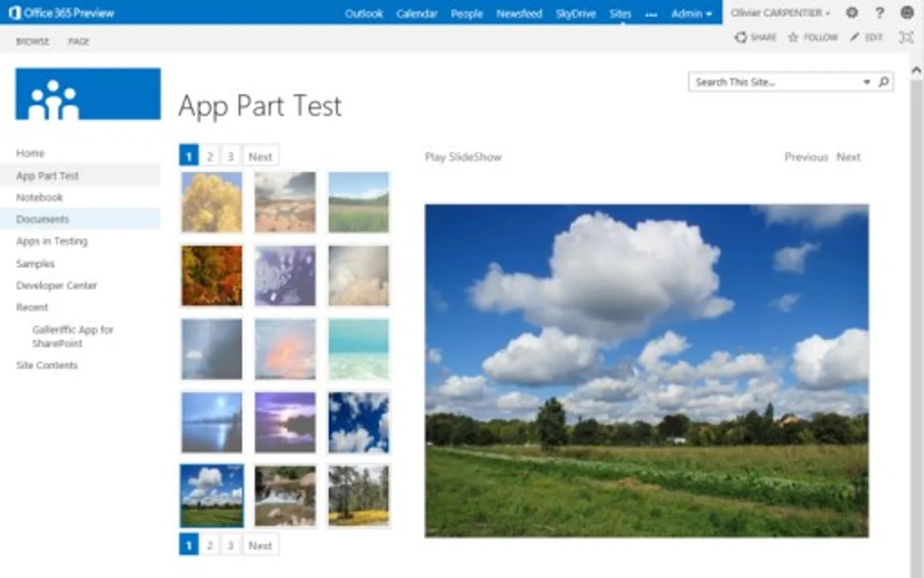Click Next above the large photo
Viewport: 924px width, 578px height.
[x=848, y=157]
